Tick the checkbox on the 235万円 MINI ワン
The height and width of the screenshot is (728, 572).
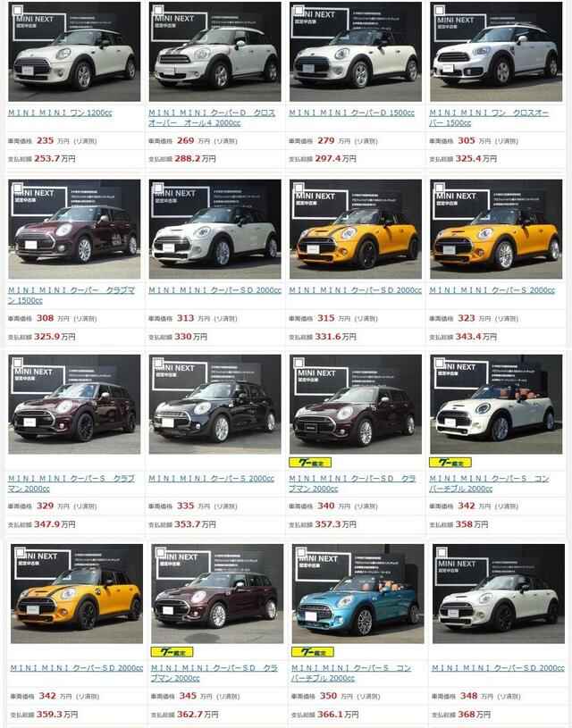(17, 10)
